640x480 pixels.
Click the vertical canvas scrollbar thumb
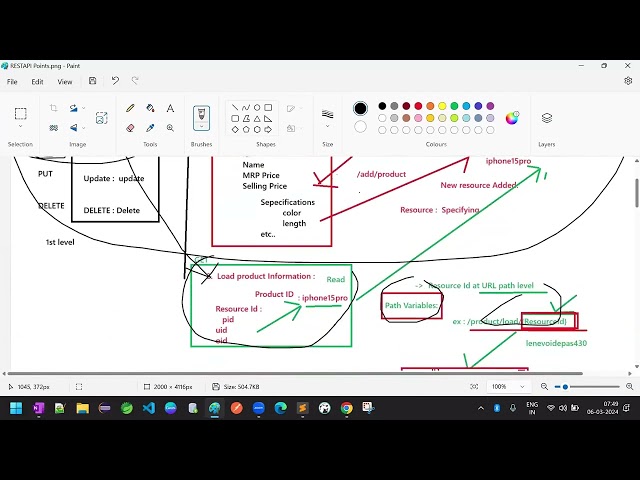click(636, 193)
